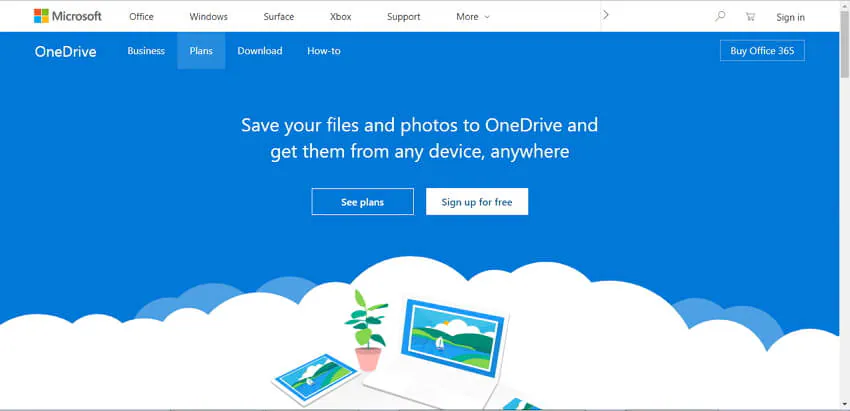The image size is (850, 411).
Task: Click the OneDrive brand link
Action: pos(66,52)
